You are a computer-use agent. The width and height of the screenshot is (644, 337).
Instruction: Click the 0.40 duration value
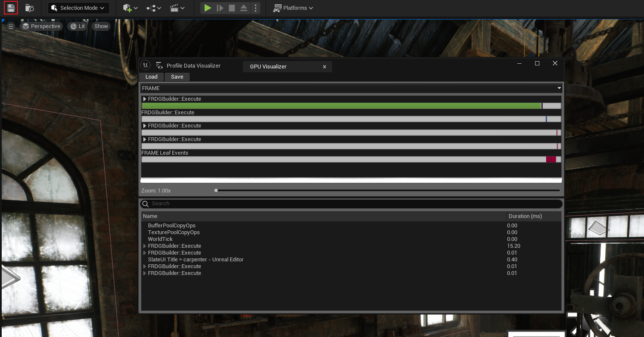point(512,260)
